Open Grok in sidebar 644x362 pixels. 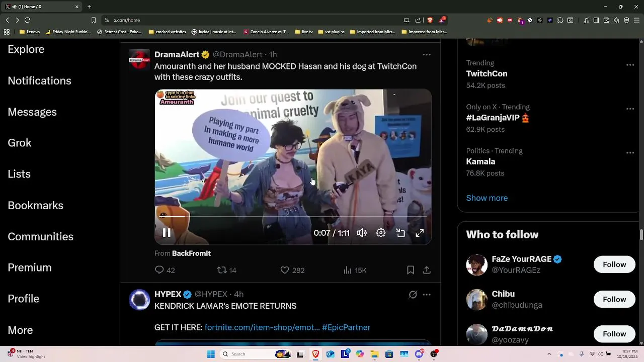click(x=20, y=143)
